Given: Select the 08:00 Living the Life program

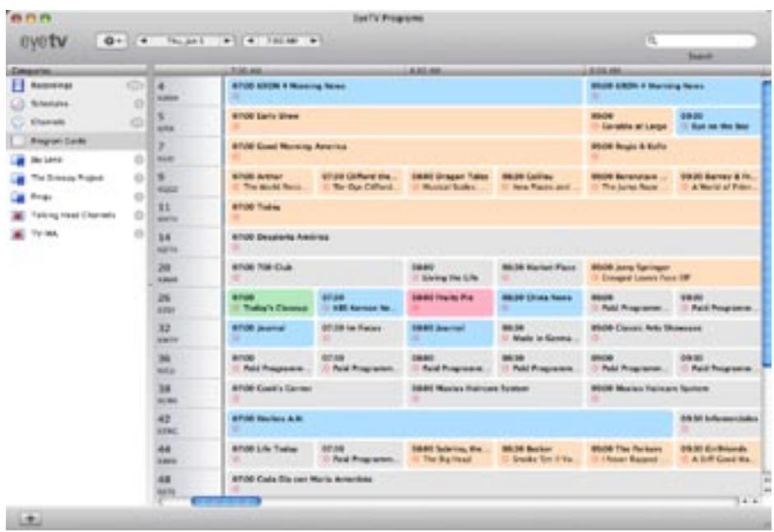Looking at the screenshot, I should (x=450, y=273).
